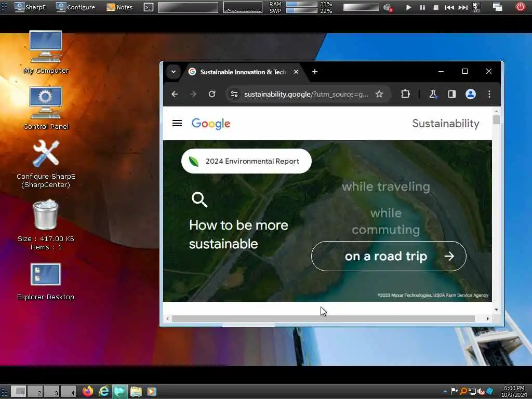Open Explorer Desktop icon
The image size is (532, 399).
46,282
